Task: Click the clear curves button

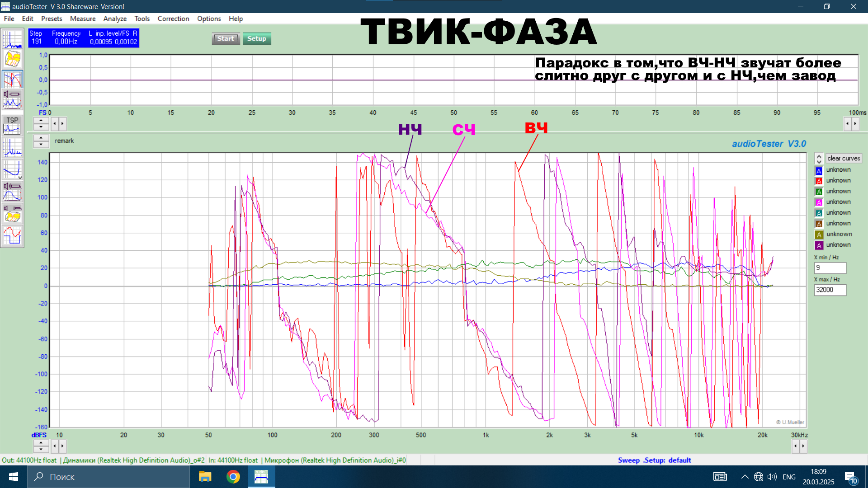Action: pyautogui.click(x=844, y=159)
